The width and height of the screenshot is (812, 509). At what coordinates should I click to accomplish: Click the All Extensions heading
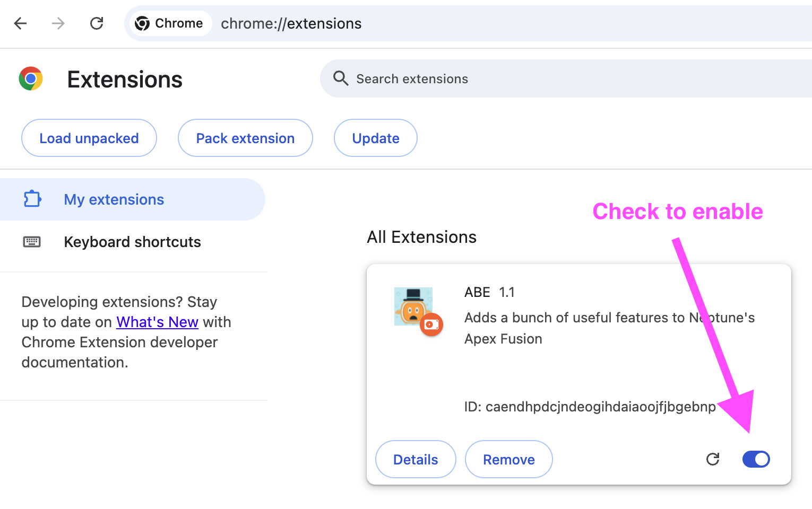pos(422,237)
